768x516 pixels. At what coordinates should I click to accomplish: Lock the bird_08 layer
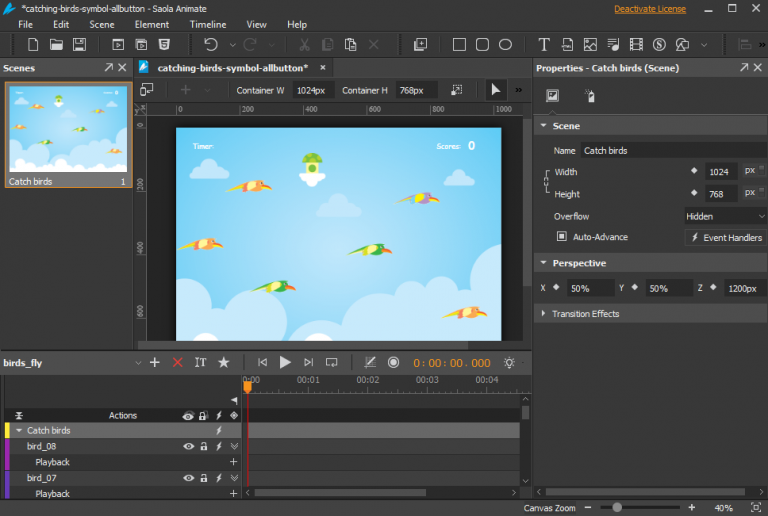click(x=203, y=446)
